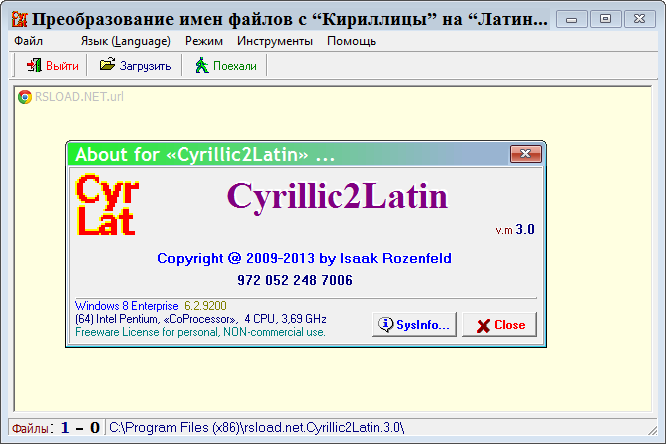Click the CyrLat logo in About dialog
Viewport: 666px width, 444px height.
[107, 205]
